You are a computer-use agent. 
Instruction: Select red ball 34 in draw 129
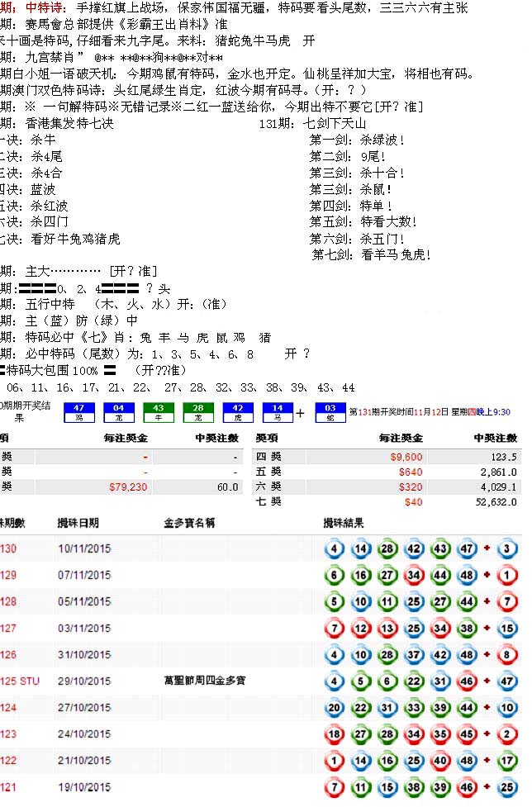(413, 575)
